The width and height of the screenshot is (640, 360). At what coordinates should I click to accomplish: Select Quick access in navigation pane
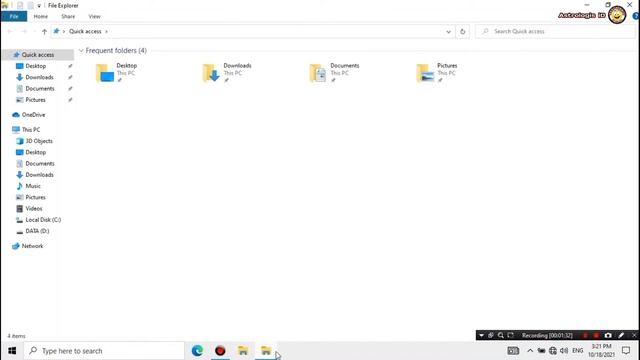coord(38,55)
